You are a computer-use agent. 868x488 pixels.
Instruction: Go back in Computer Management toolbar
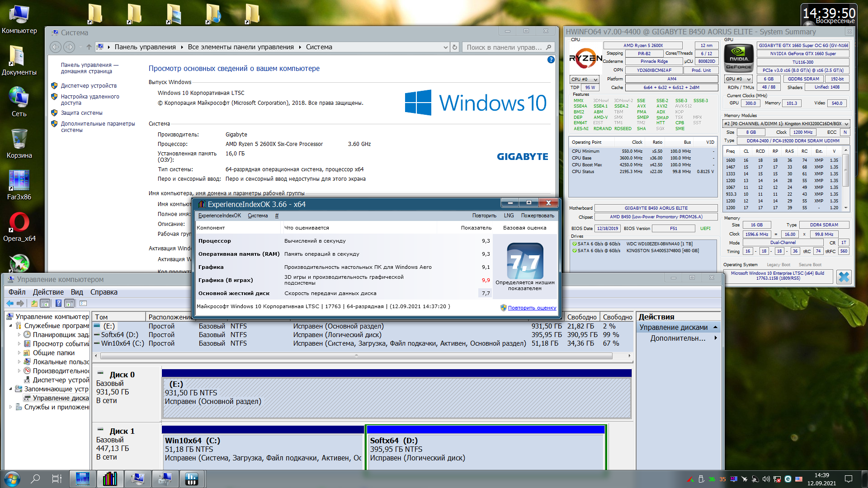tap(10, 303)
